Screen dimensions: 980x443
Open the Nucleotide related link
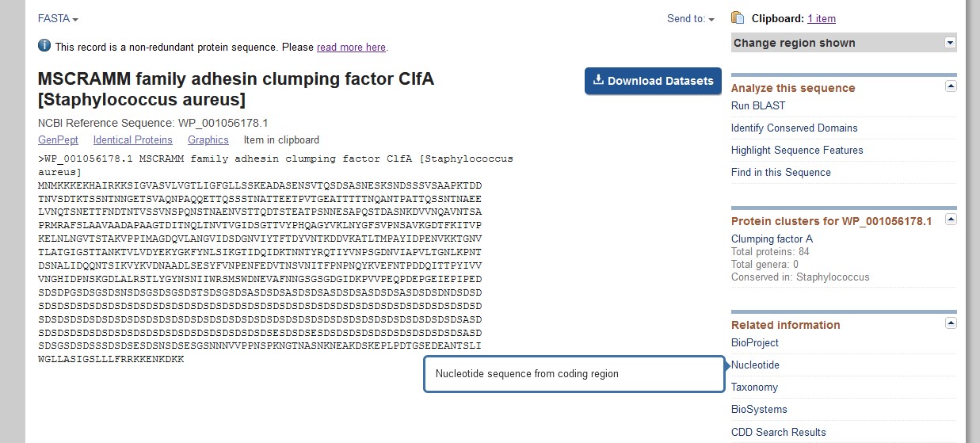tap(755, 365)
